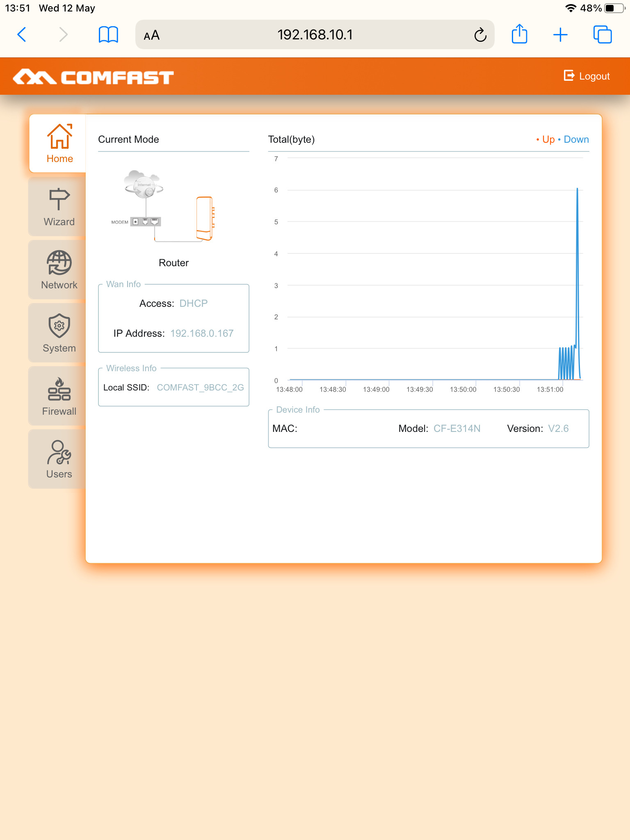Click the Logout button
The image size is (630, 840).
point(587,76)
